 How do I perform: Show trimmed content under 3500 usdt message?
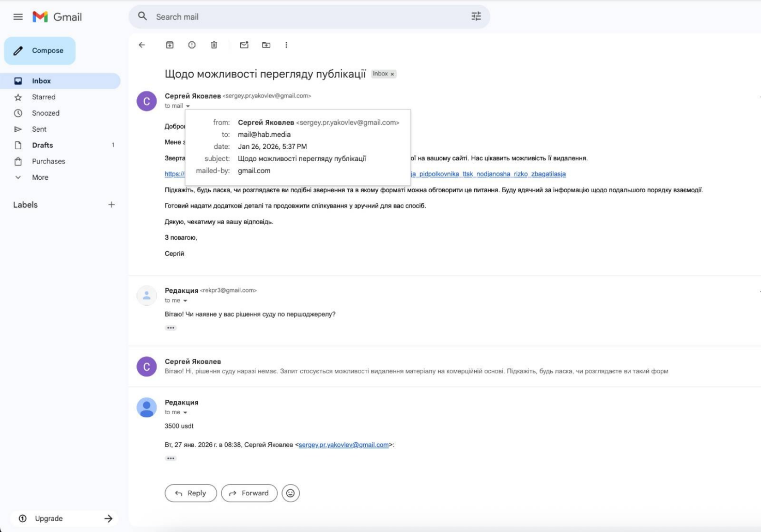pyautogui.click(x=170, y=458)
